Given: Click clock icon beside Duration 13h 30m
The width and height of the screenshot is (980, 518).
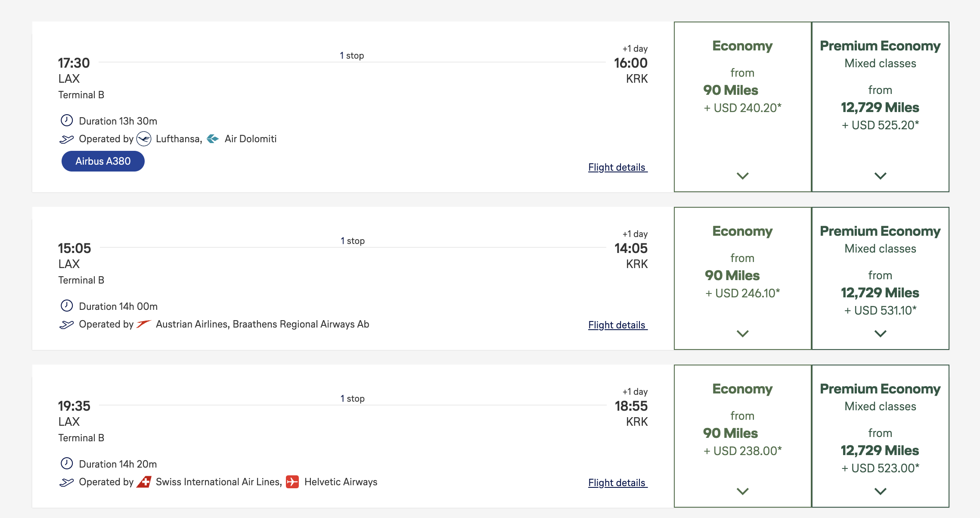Looking at the screenshot, I should pos(67,120).
